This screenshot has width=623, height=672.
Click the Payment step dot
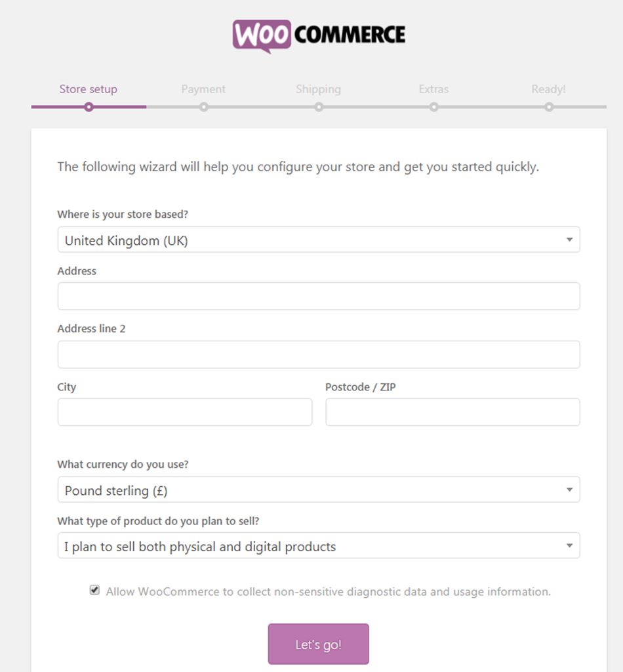click(204, 107)
